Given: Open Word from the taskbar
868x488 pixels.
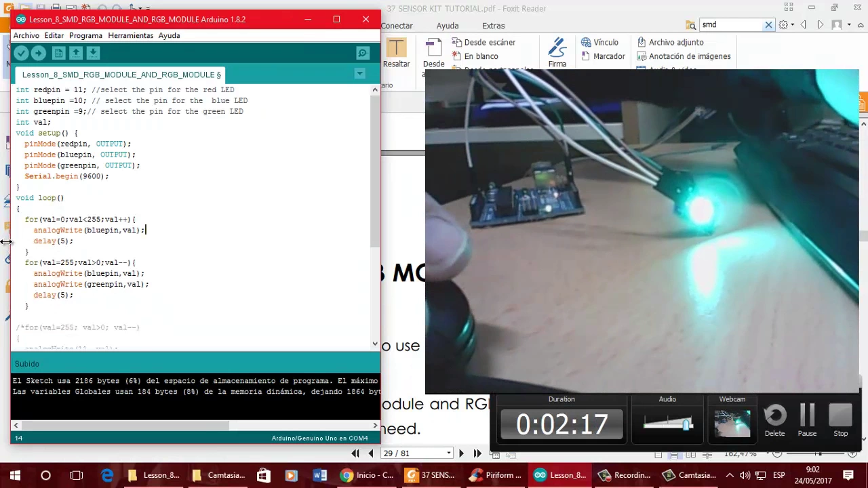Looking at the screenshot, I should point(319,475).
